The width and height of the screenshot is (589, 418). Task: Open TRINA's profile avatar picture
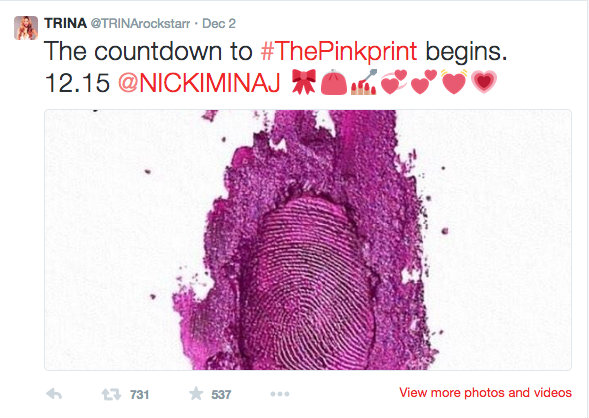[26, 28]
